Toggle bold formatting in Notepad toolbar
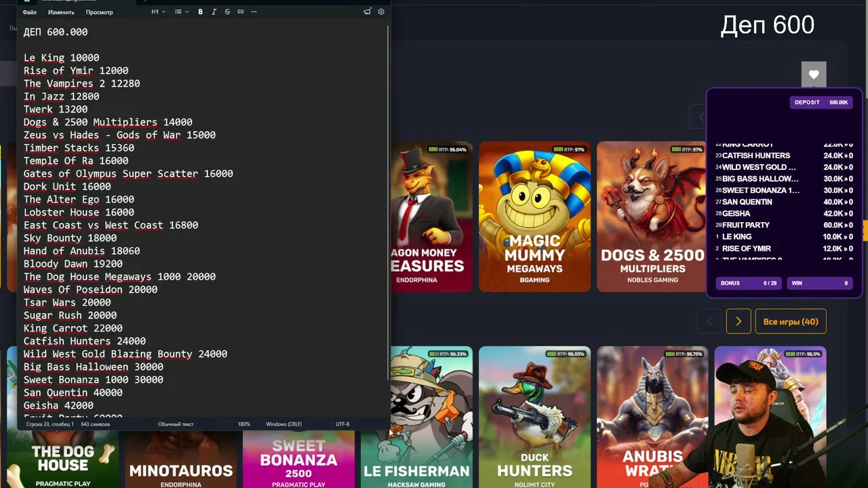 (200, 12)
